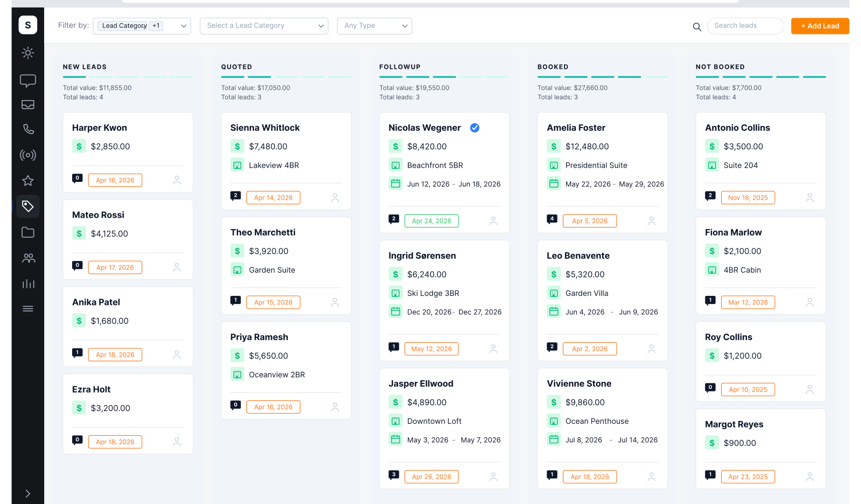
Task: Click the QUOTED column header
Action: coord(236,67)
